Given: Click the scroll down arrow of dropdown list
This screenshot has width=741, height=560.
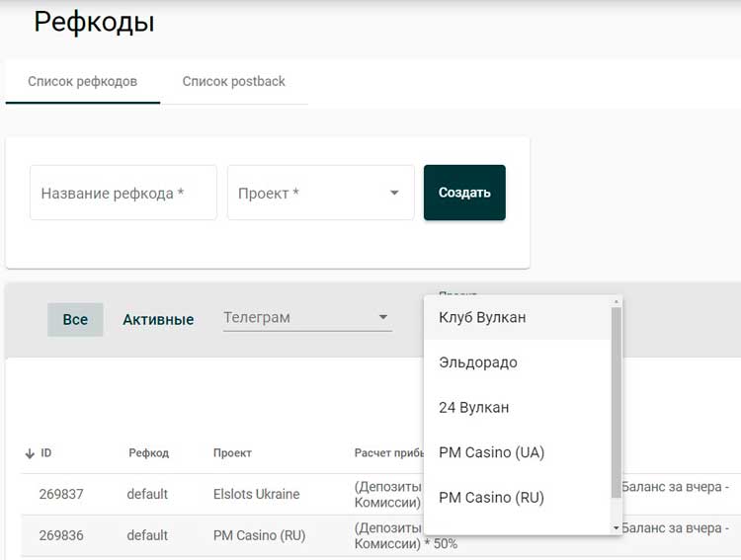Looking at the screenshot, I should pyautogui.click(x=617, y=527).
